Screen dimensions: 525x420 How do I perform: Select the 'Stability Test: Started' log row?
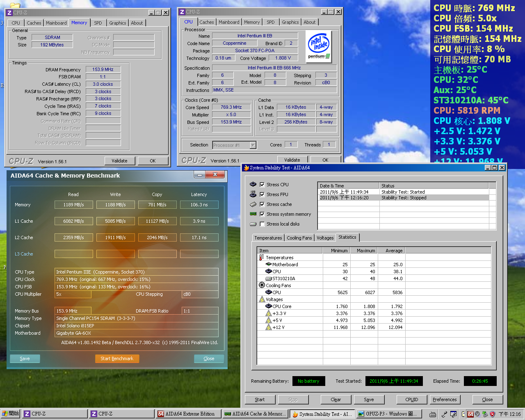tap(404, 192)
